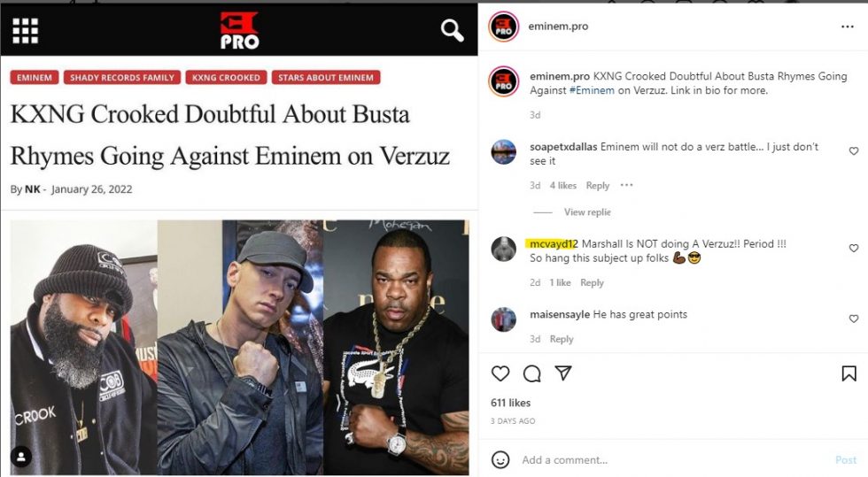The image size is (868, 477).
Task: Like mcvayd12 comment heart
Action: [x=854, y=249]
